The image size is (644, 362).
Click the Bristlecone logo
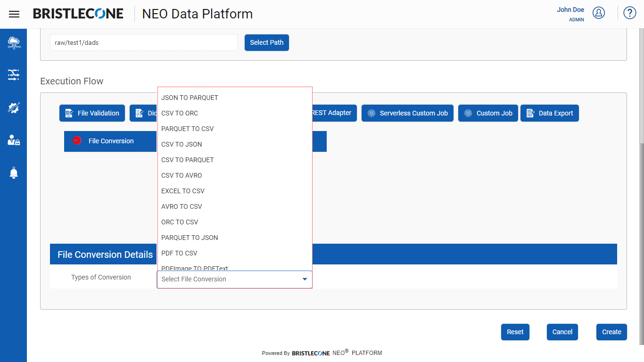78,14
